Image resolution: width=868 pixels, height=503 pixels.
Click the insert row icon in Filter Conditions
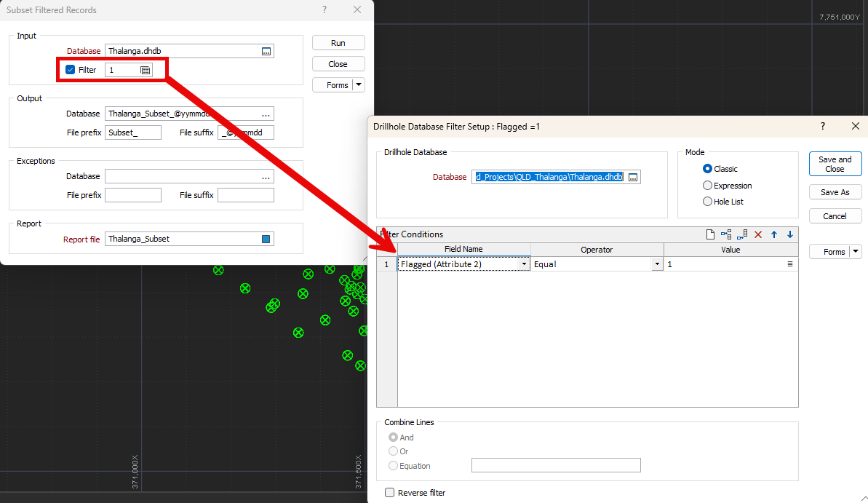726,234
